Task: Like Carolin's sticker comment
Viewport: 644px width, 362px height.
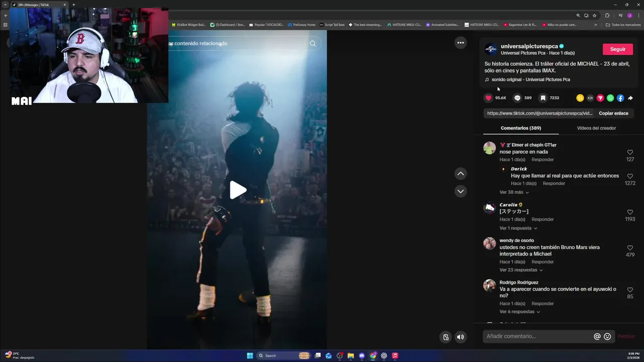Action: (630, 212)
